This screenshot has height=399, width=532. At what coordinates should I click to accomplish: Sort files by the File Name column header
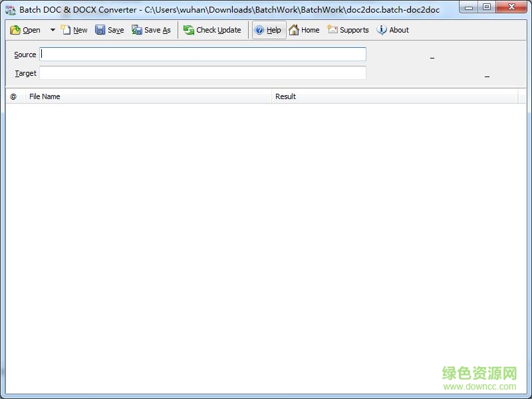45,96
